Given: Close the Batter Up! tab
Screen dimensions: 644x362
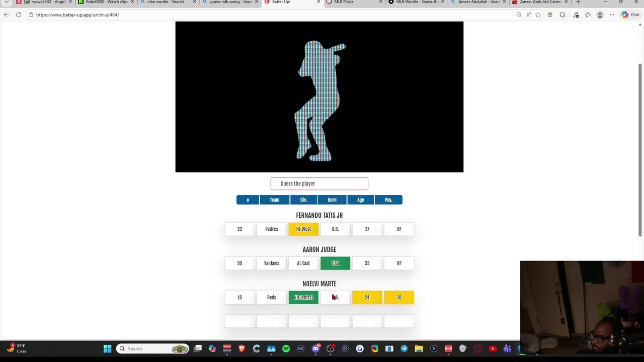Looking at the screenshot, I should click(318, 2).
